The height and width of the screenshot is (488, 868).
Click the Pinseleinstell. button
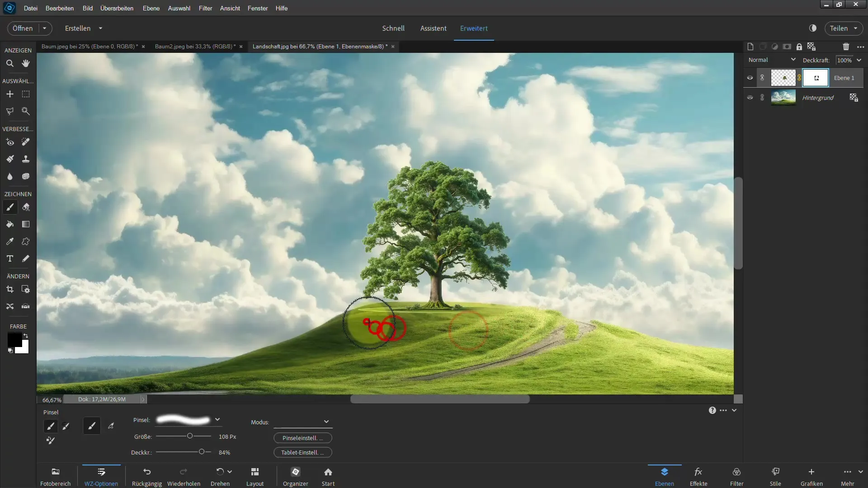[303, 438]
